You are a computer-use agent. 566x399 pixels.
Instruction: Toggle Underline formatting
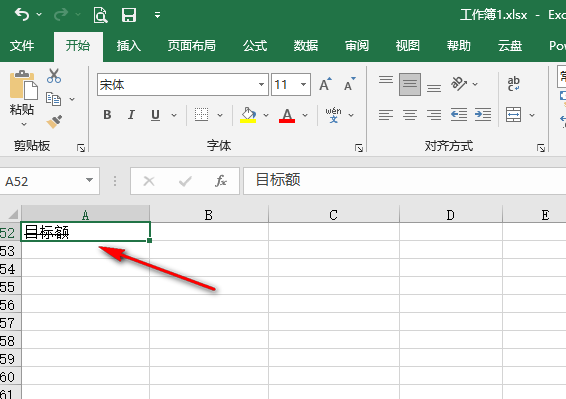[x=156, y=115]
